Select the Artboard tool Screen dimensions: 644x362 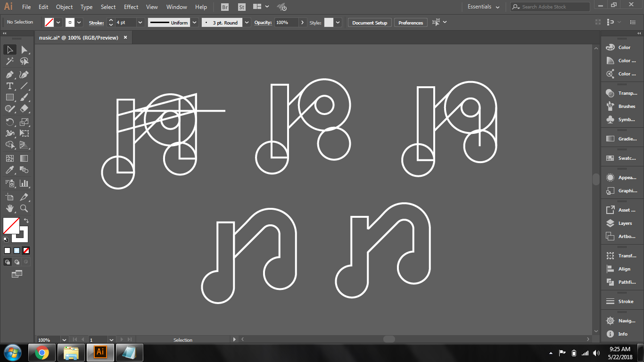click(9, 197)
